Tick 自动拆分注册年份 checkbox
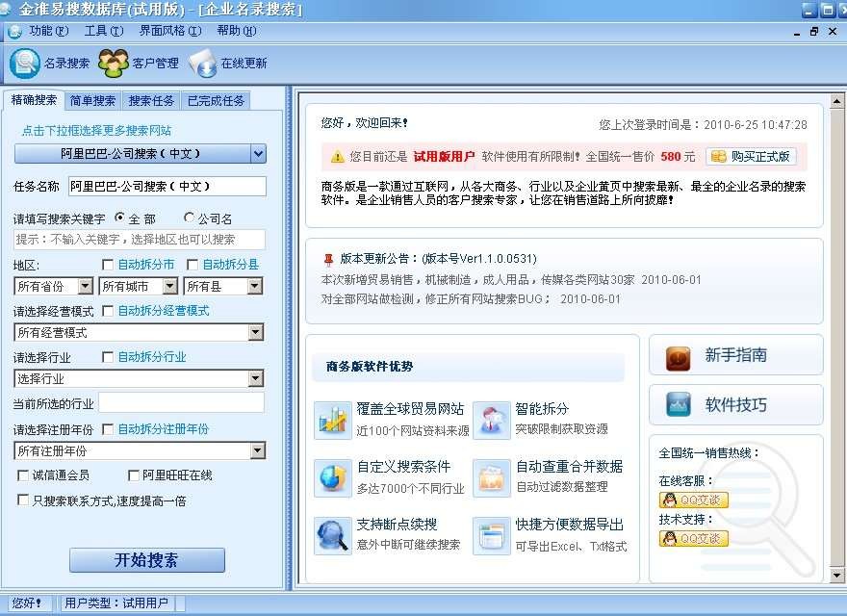847x616 pixels. [x=108, y=429]
